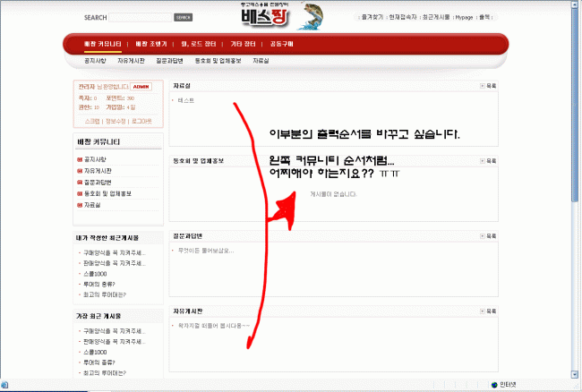Click 쪽지 count in login box
Viewport: 582px width, 392px height.
(88, 98)
